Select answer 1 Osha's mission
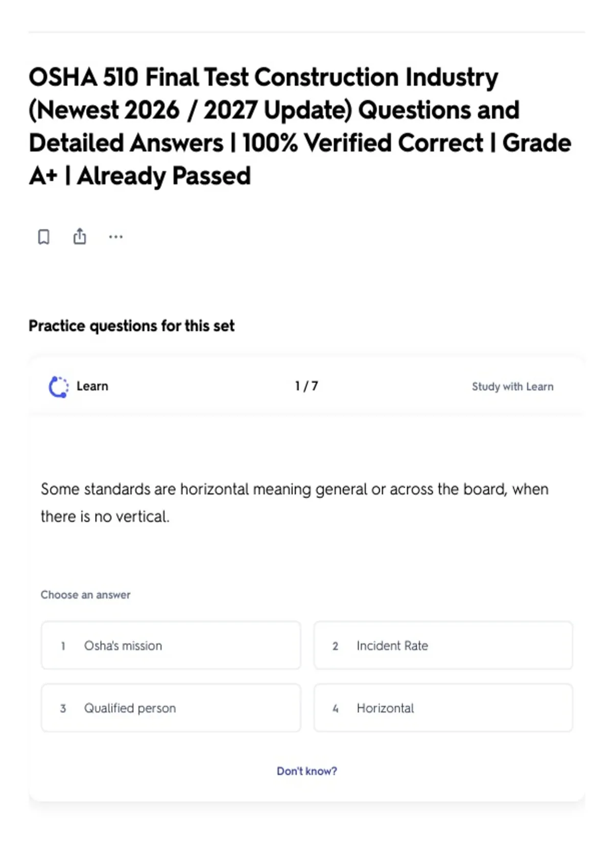Viewport: 613px width, 868px height. (x=171, y=645)
